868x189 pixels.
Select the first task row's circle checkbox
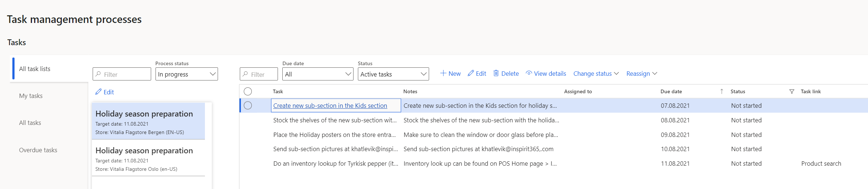pyautogui.click(x=248, y=106)
